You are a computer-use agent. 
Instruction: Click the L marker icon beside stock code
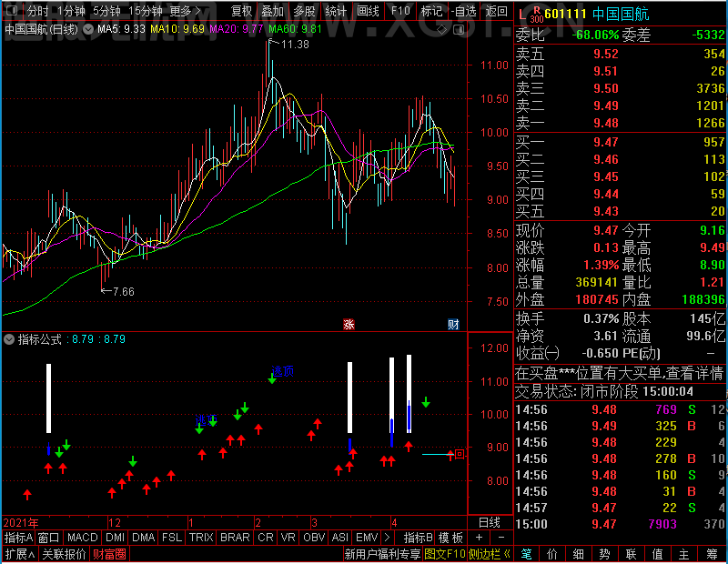pyautogui.click(x=522, y=15)
